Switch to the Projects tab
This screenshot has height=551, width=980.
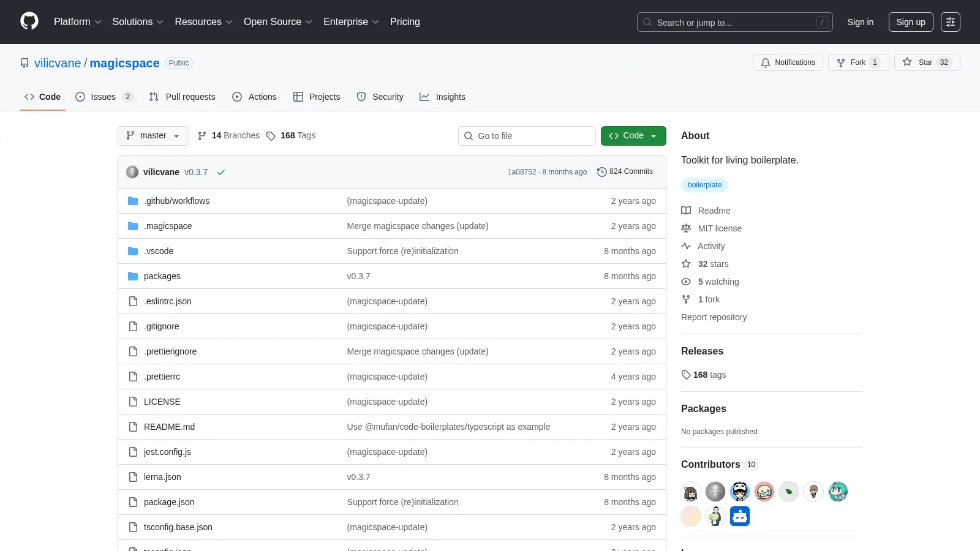point(317,97)
